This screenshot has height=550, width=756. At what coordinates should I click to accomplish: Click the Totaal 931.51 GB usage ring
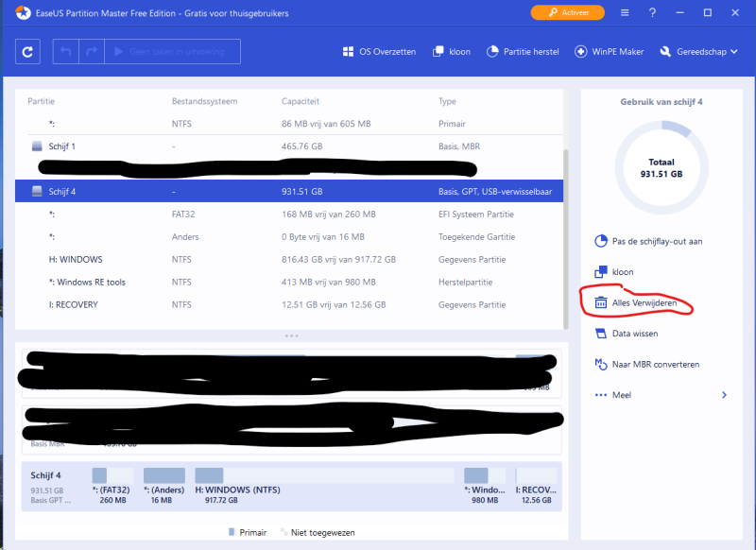coord(661,168)
